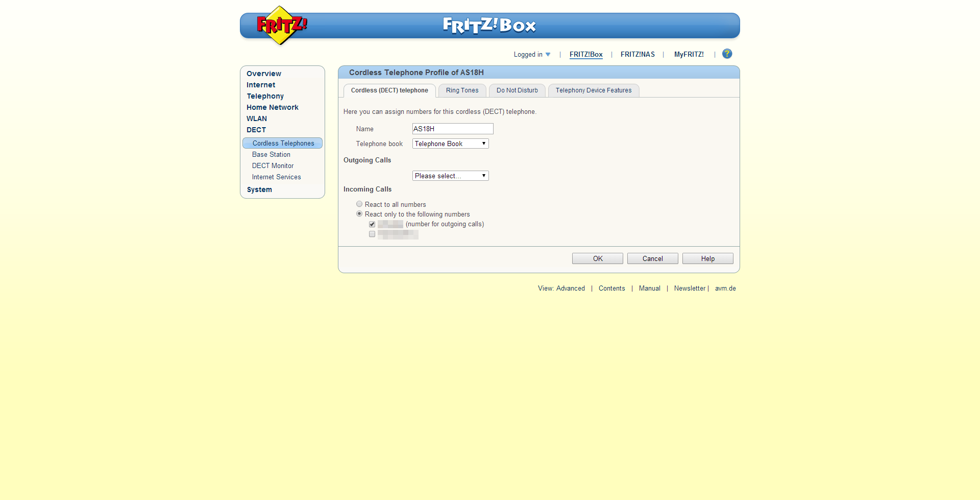980x500 pixels.
Task: Select React only to the following numbers
Action: [359, 214]
